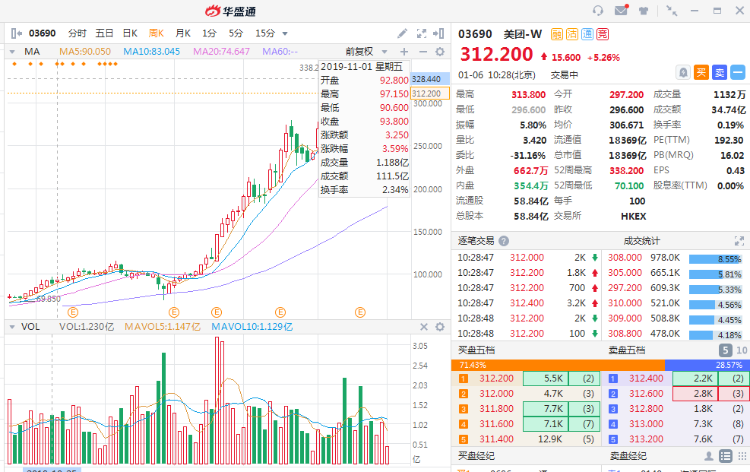Remove stock from watchlist minus button
Viewport: 750px width, 472px height.
pos(738,72)
